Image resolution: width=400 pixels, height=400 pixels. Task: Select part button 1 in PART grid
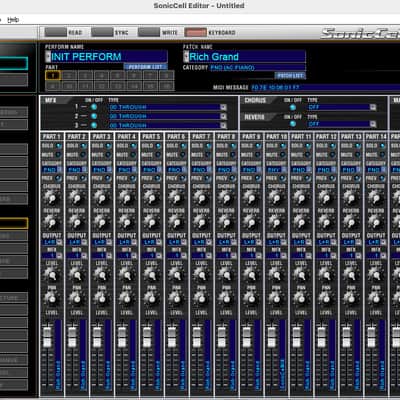(x=52, y=76)
